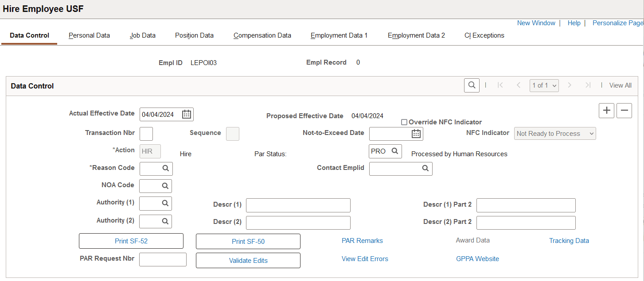Viewport: 644px width, 281px height.
Task: Enable the Override NFC Indicator checkbox
Action: tap(404, 122)
